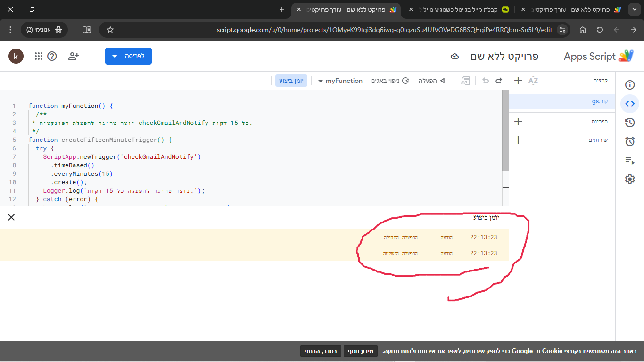Open the account avatar labeled k
The height and width of the screenshot is (362, 644).
[x=16, y=56]
